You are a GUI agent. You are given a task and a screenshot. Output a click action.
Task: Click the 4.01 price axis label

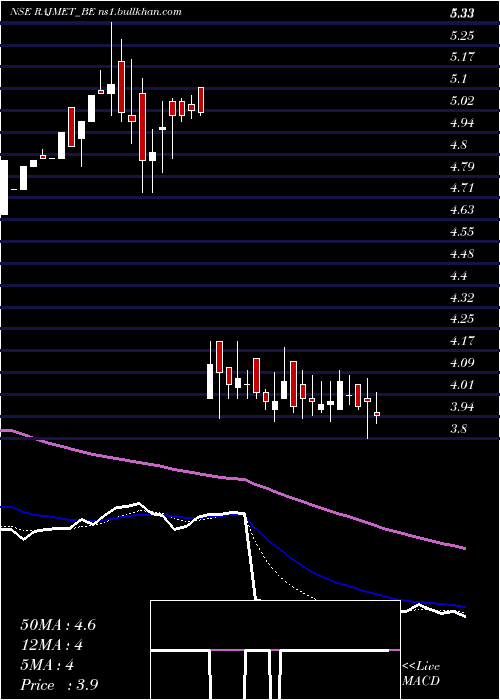462,385
